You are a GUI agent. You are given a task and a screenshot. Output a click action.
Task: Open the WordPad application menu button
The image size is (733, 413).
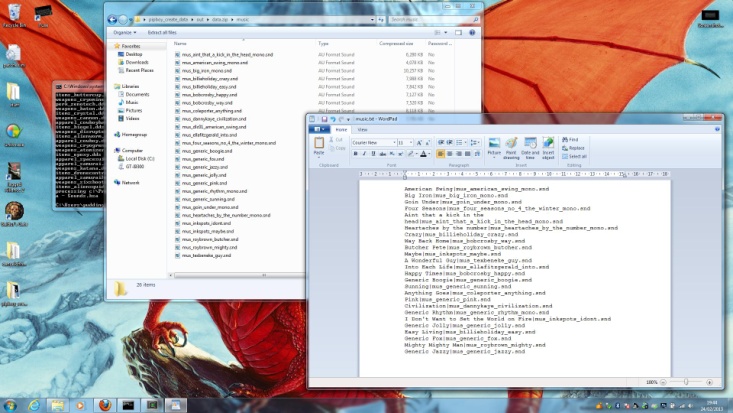coord(320,130)
